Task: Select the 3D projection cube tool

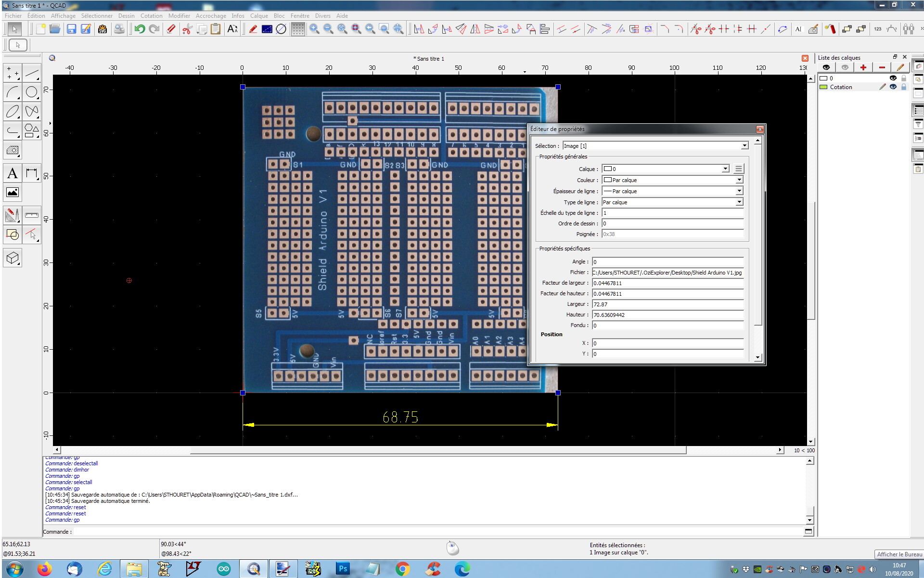Action: 13,258
